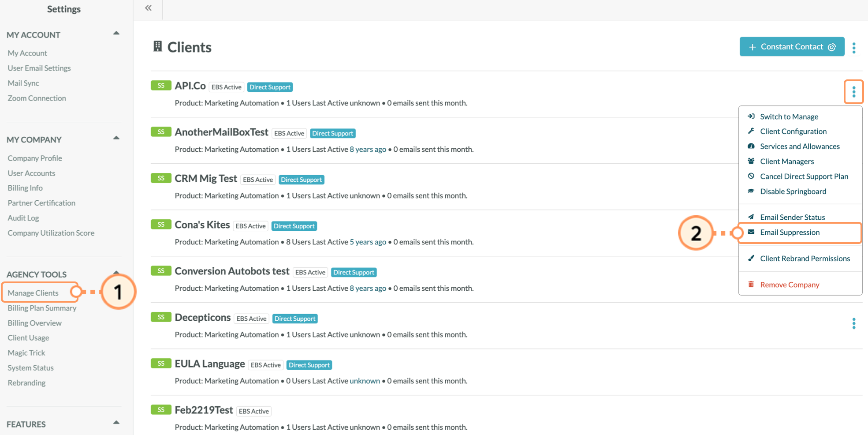This screenshot has height=435, width=868.
Task: Click the envelope icon for Email Suppression
Action: [x=751, y=232]
